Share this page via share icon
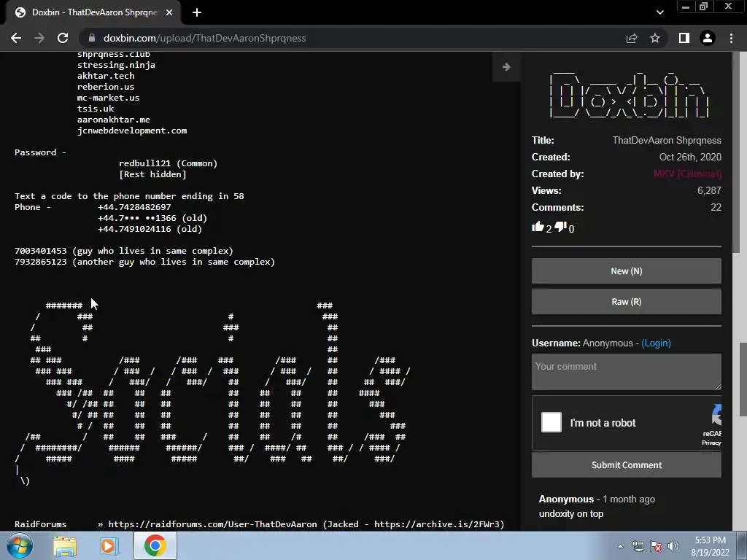The width and height of the screenshot is (747, 560). [x=632, y=38]
